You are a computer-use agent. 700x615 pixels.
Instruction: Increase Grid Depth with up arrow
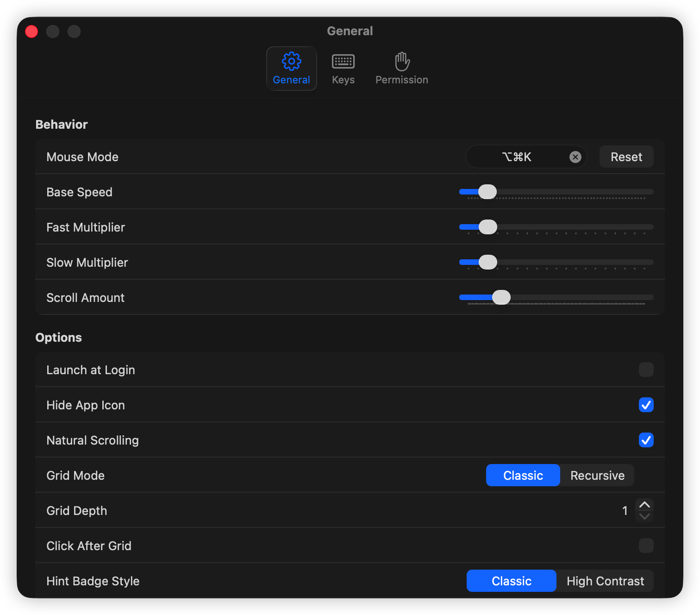[x=644, y=505]
